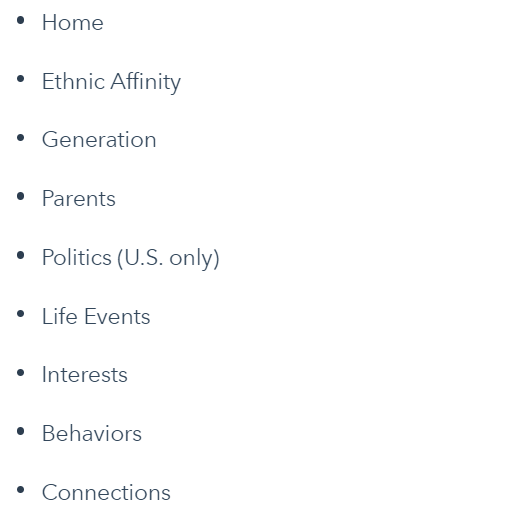521x515 pixels.
Task: Select the Life Events entry
Action: tap(96, 316)
